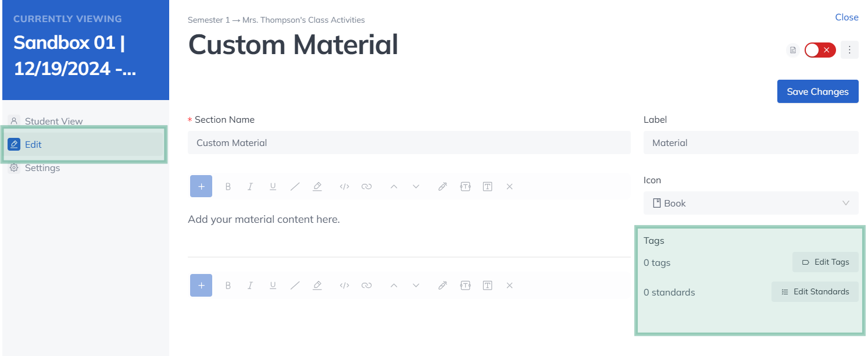Viewport: 868px width, 356px height.
Task: Select the highlighter icon in the top toolbar
Action: pyautogui.click(x=317, y=187)
